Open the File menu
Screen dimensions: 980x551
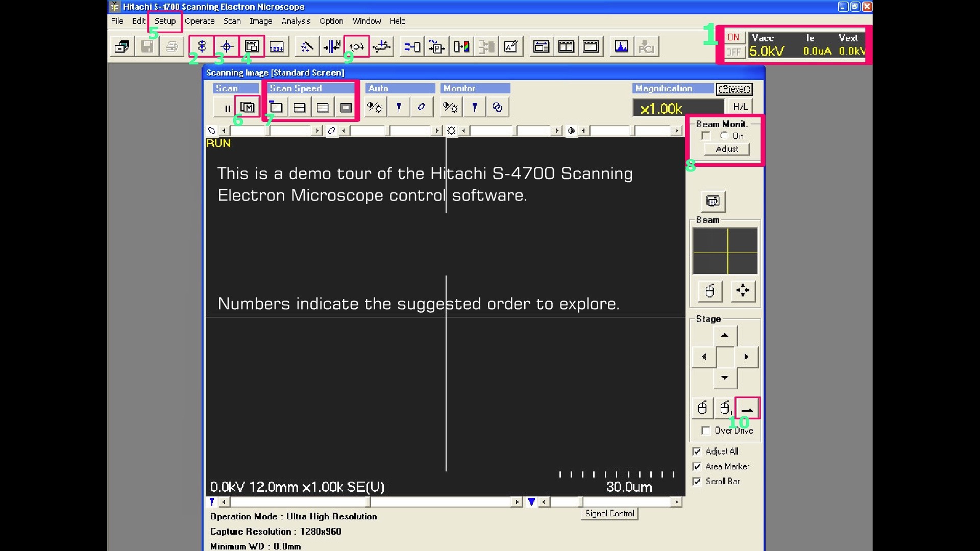click(117, 21)
